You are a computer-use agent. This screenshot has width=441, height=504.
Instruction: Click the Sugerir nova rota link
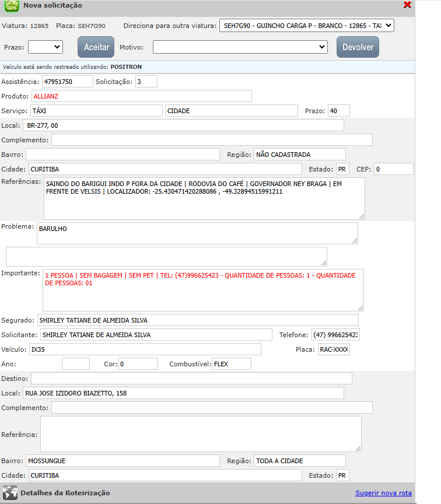point(383,493)
